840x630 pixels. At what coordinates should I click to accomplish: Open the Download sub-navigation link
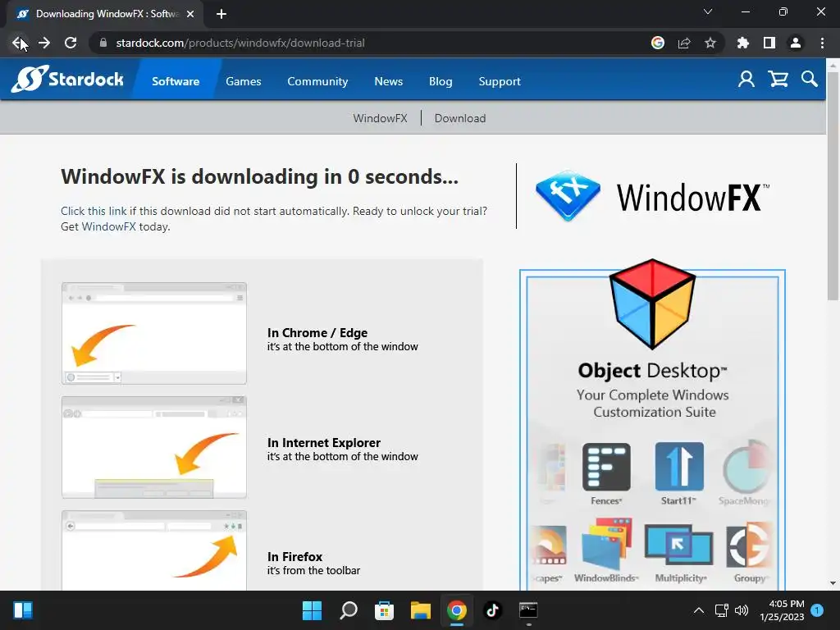tap(460, 118)
